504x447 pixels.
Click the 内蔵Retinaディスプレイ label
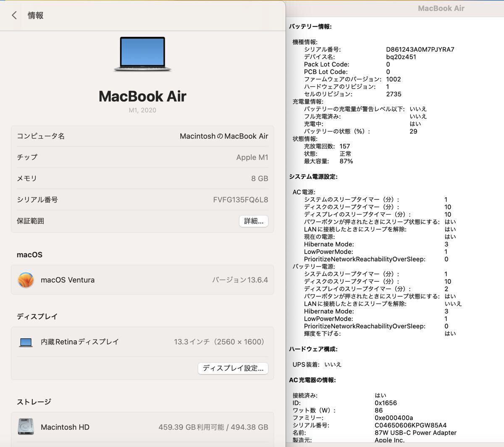[x=80, y=342]
